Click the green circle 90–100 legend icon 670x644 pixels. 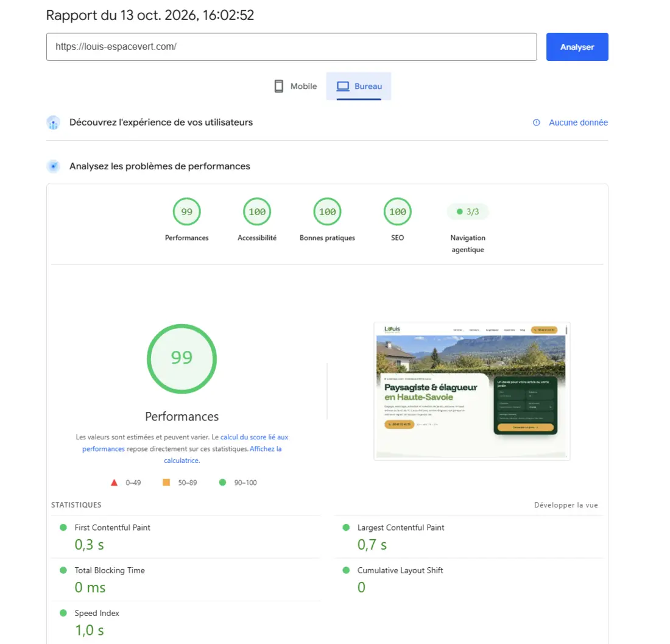222,483
